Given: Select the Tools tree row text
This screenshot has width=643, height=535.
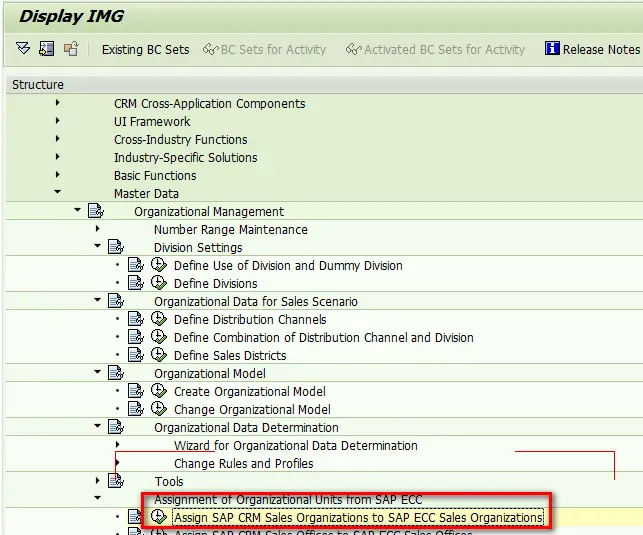Looking at the screenshot, I should pos(169,481).
